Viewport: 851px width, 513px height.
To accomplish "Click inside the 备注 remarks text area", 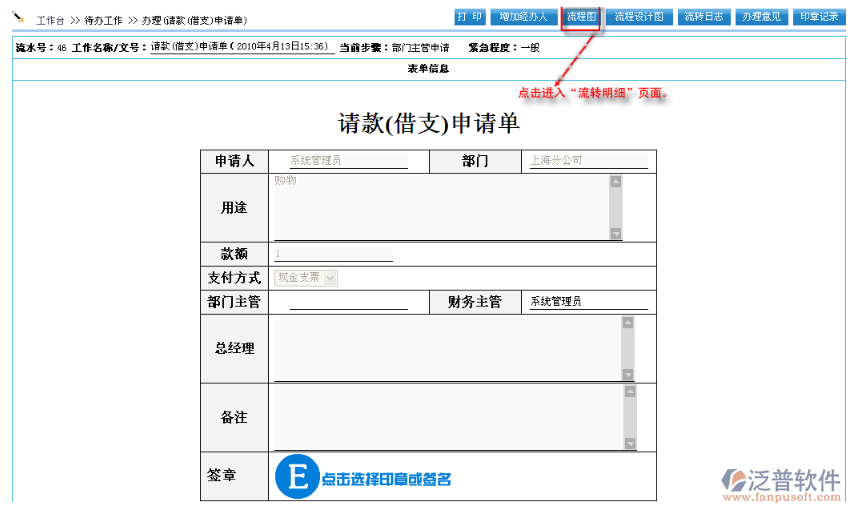I will [446, 417].
